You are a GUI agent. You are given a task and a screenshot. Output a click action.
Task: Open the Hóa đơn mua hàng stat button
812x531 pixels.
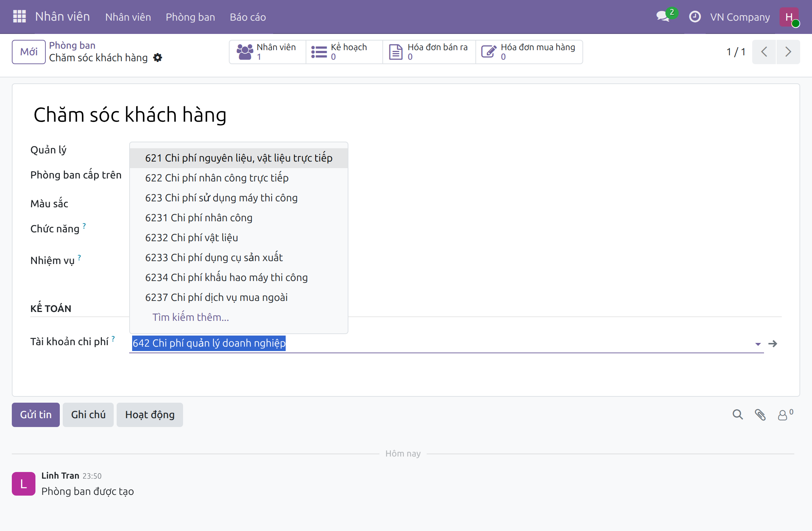[x=529, y=52]
